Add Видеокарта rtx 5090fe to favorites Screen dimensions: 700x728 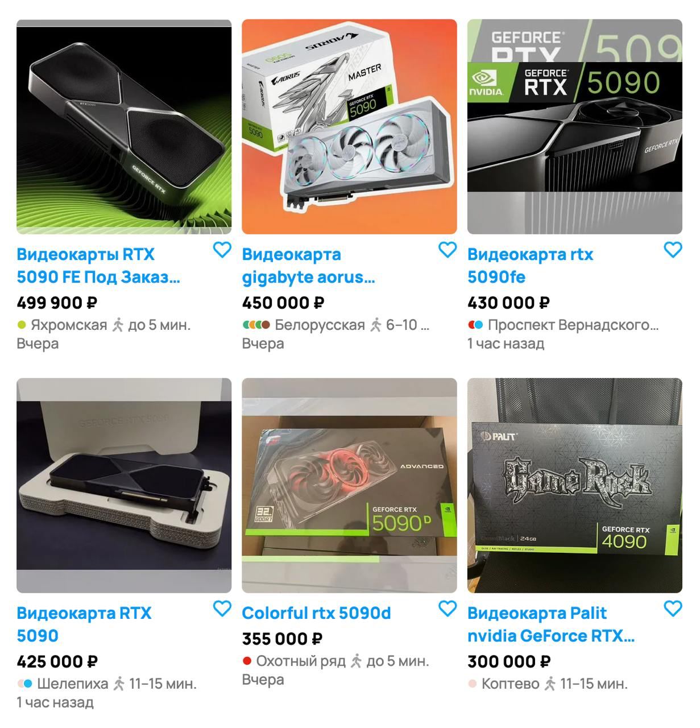click(x=673, y=250)
